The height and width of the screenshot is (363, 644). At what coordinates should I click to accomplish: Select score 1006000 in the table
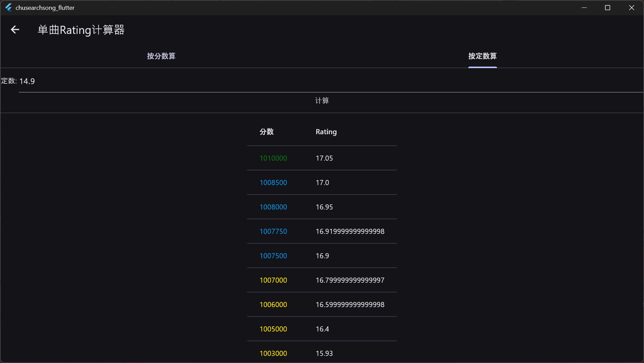pos(273,305)
